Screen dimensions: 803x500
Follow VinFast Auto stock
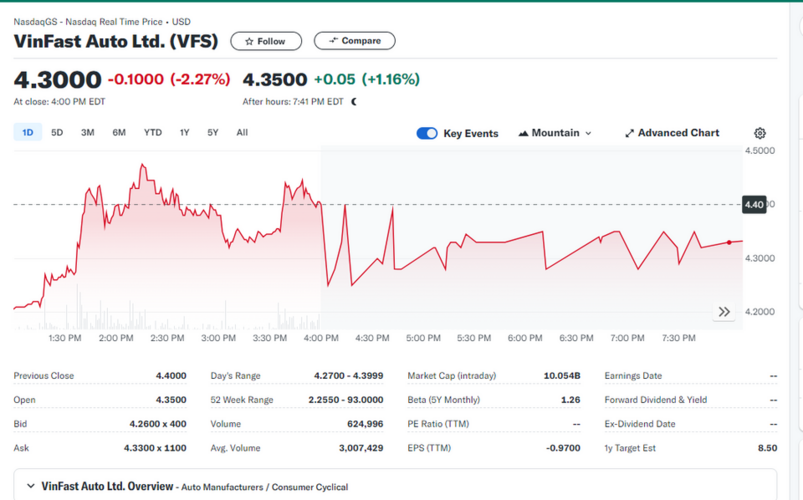(x=266, y=41)
